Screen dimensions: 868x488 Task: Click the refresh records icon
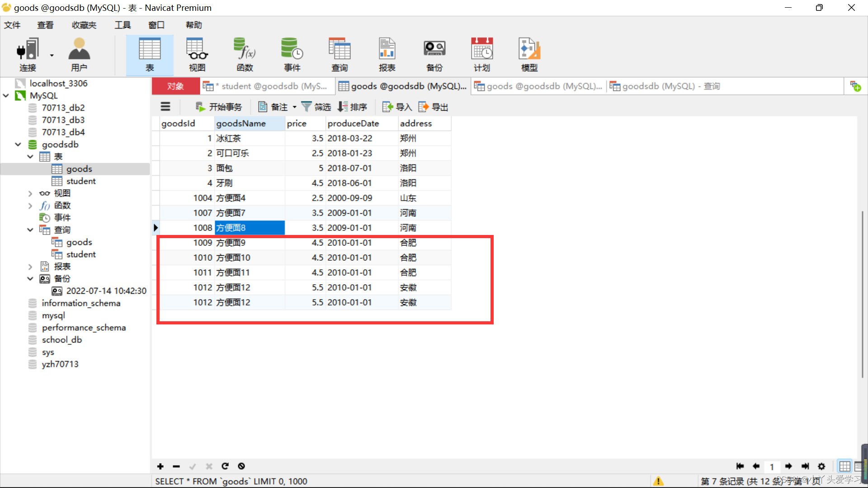(225, 466)
